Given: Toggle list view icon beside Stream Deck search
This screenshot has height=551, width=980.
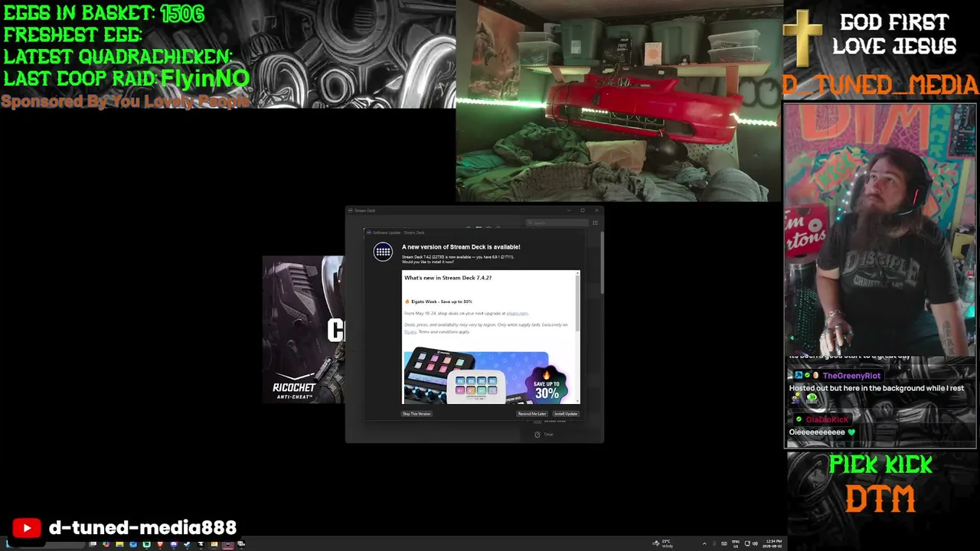Looking at the screenshot, I should (595, 223).
